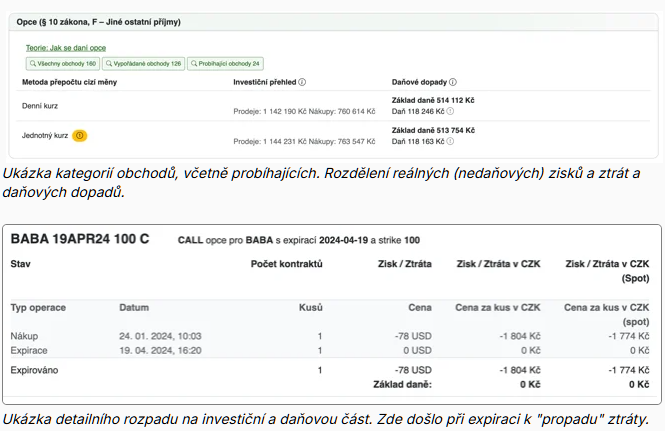This screenshot has height=431, width=665.
Task: Click 'CALL opce pro BABA' description text
Action: (x=299, y=240)
